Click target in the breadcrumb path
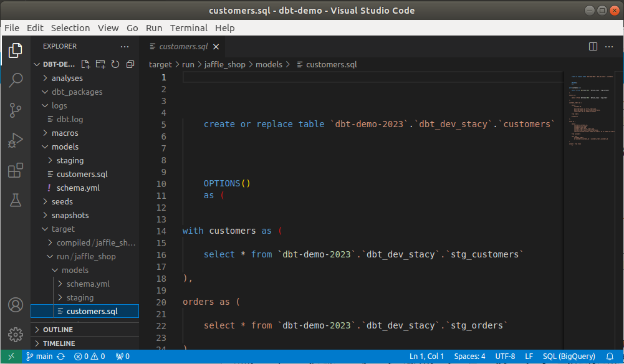Screen dimensions: 624x364 160,64
